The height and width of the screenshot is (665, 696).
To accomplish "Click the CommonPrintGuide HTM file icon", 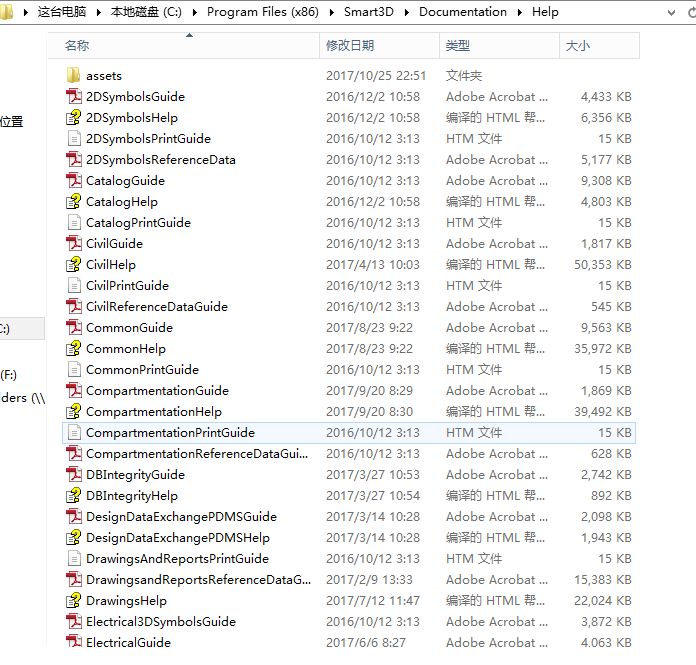I will coord(74,369).
